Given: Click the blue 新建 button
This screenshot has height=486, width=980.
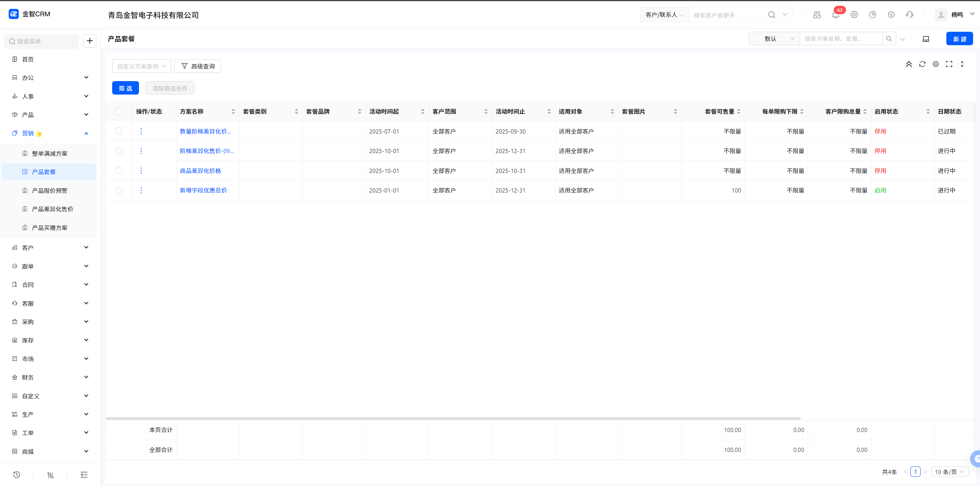Looking at the screenshot, I should click(959, 39).
